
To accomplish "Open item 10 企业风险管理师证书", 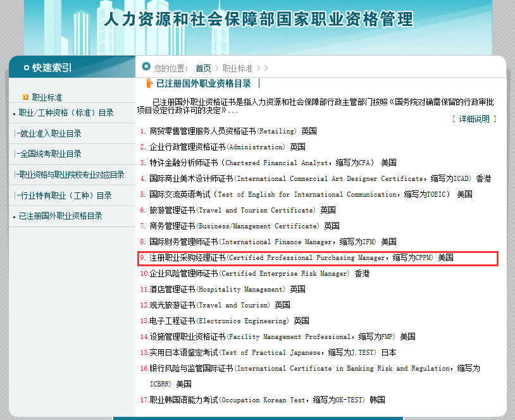I will click(259, 273).
